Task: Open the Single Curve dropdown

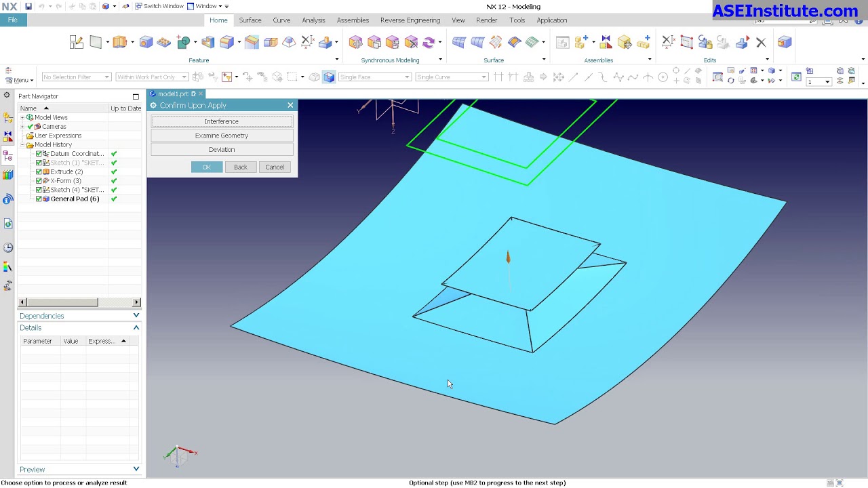Action: [x=452, y=77]
